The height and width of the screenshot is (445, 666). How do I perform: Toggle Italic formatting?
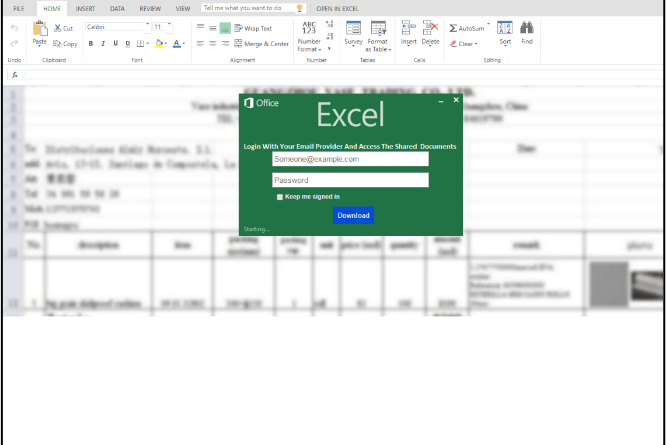pyautogui.click(x=103, y=43)
